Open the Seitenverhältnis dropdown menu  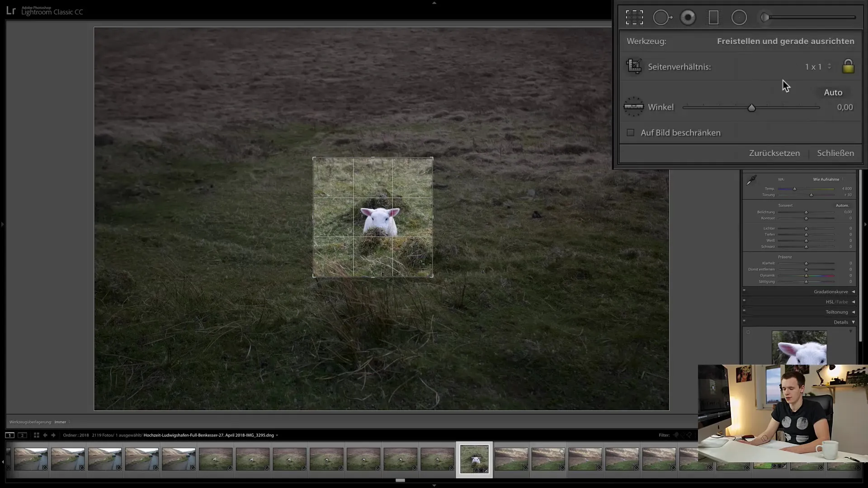[x=817, y=66]
